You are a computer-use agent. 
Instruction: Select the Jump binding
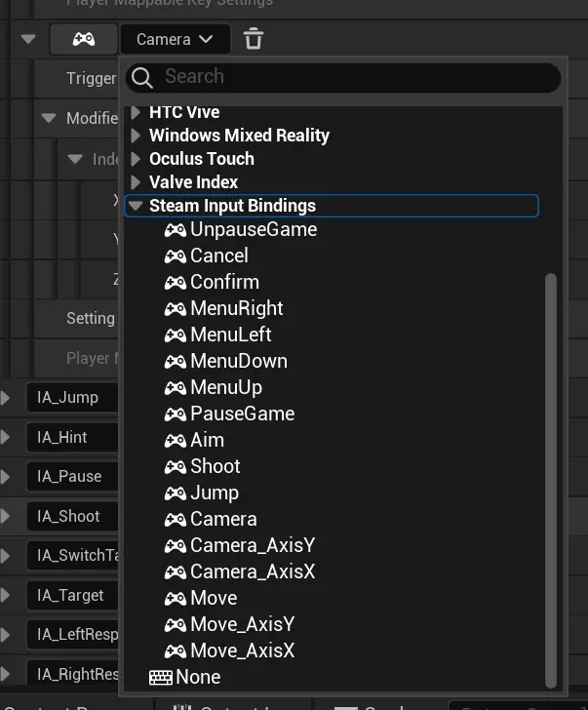click(215, 493)
